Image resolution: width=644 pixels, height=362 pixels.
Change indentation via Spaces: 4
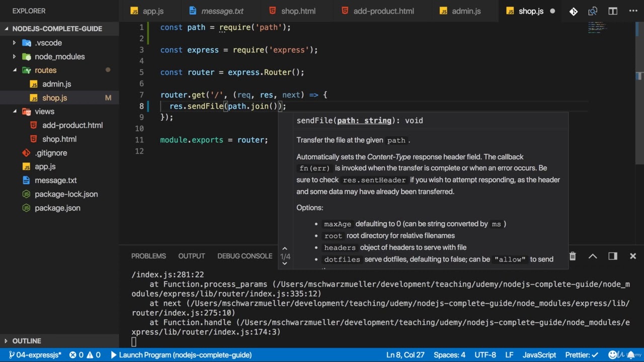pos(449,355)
